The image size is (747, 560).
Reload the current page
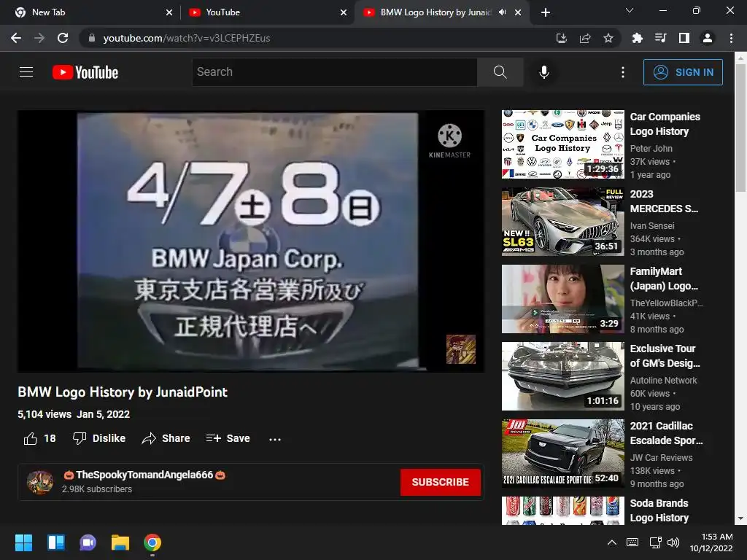(x=63, y=38)
